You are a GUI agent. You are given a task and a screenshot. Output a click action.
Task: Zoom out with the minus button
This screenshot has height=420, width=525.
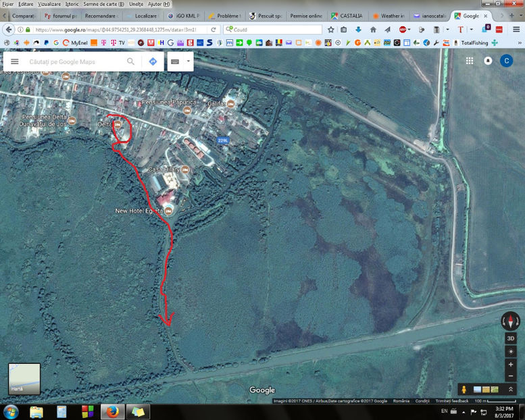click(x=511, y=377)
